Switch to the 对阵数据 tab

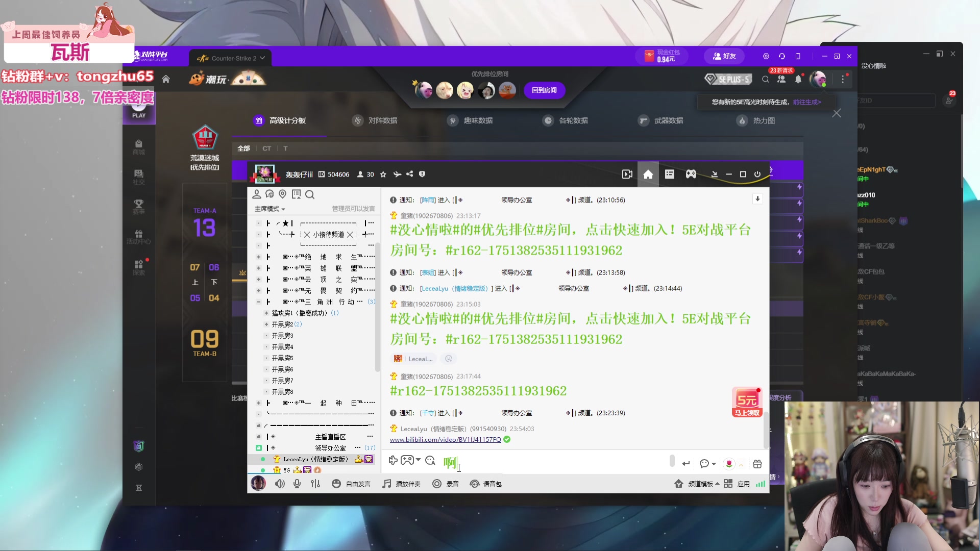(375, 120)
